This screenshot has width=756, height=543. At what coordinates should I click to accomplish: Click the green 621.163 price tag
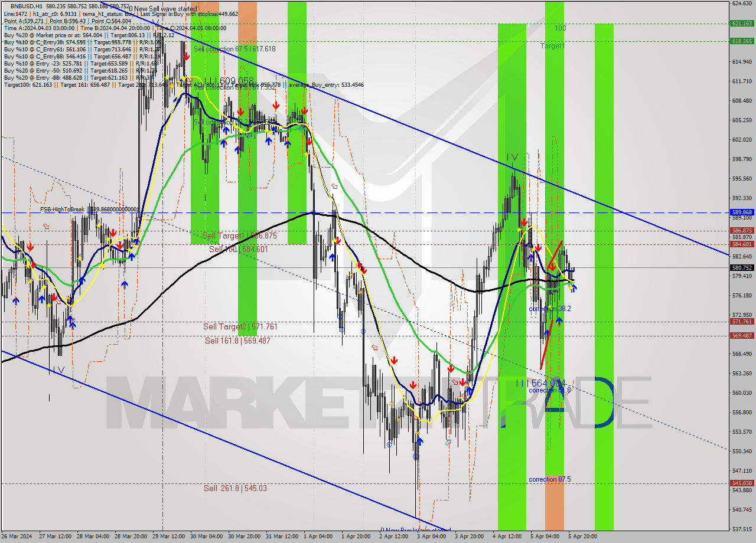[742, 24]
